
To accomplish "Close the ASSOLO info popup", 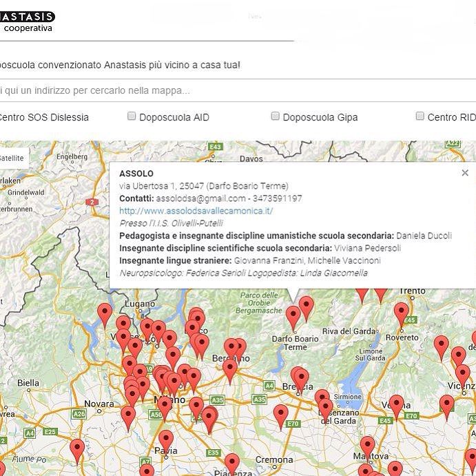I will 464,173.
